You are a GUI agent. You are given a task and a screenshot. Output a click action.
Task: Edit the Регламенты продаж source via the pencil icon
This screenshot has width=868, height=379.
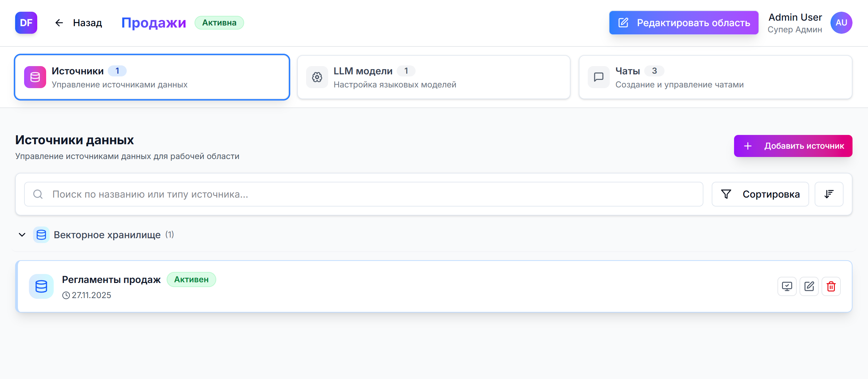809,286
